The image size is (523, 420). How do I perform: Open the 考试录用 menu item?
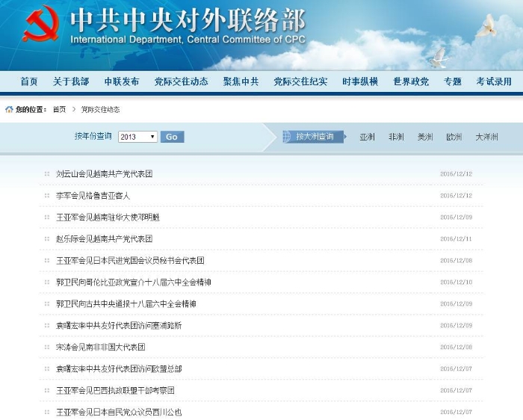494,81
